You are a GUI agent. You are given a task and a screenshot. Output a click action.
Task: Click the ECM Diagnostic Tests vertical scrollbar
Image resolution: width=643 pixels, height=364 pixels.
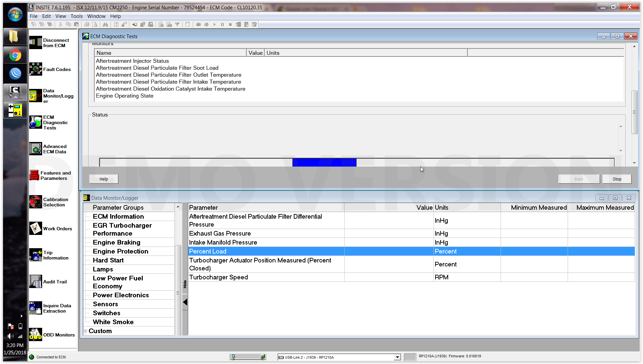point(634,112)
